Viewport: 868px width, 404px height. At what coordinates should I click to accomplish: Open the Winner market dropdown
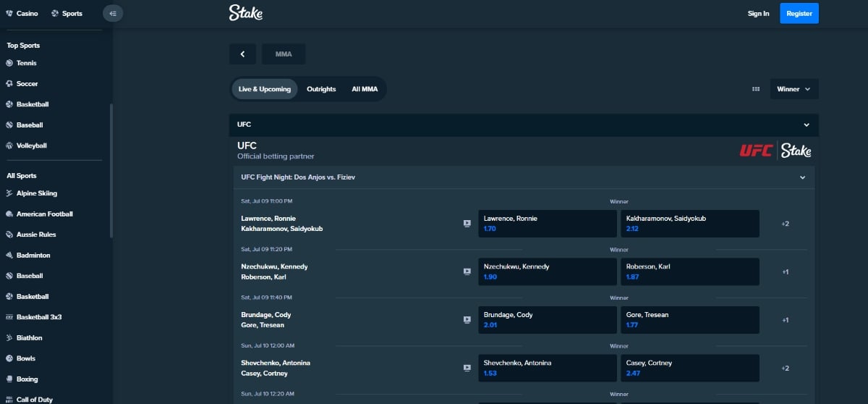pyautogui.click(x=793, y=89)
